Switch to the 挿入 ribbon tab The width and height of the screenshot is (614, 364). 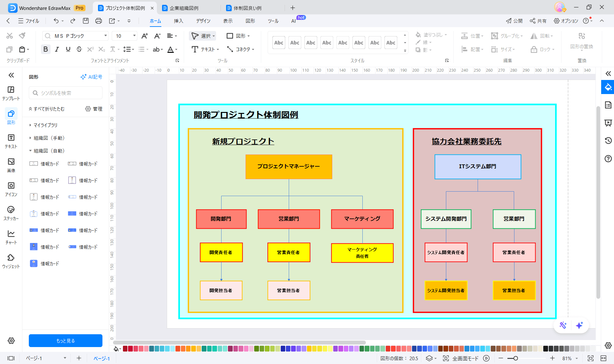178,21
